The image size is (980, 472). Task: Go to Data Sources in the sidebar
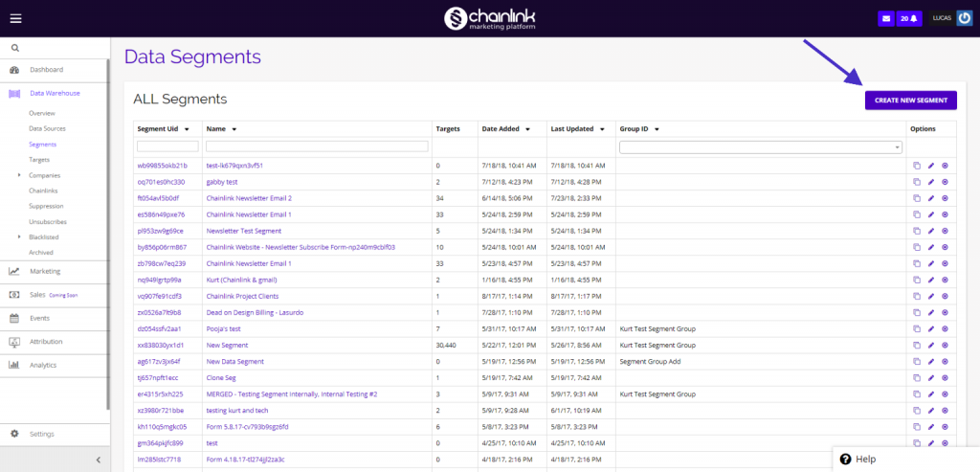(x=48, y=128)
